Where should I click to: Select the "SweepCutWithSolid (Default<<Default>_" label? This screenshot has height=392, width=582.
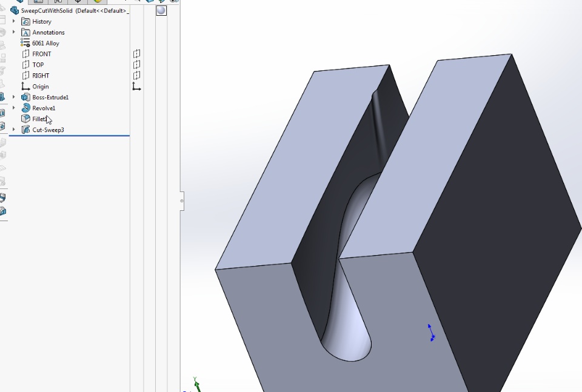click(75, 11)
